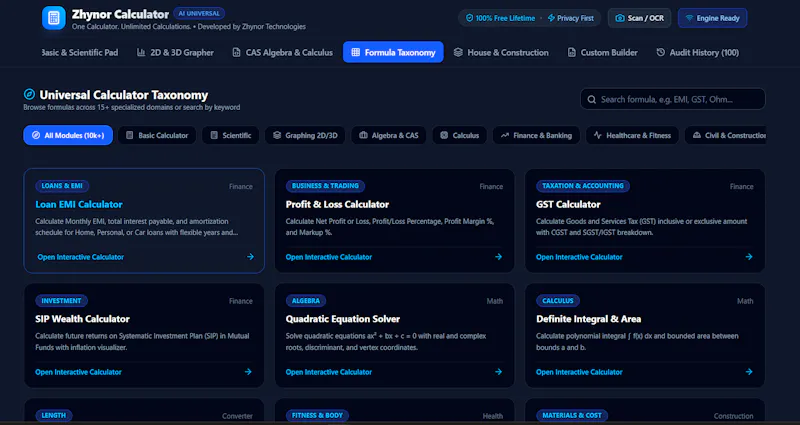Open the CAS Algebra & Calculus tab
Viewport: 800px width, 425px height.
click(x=282, y=53)
